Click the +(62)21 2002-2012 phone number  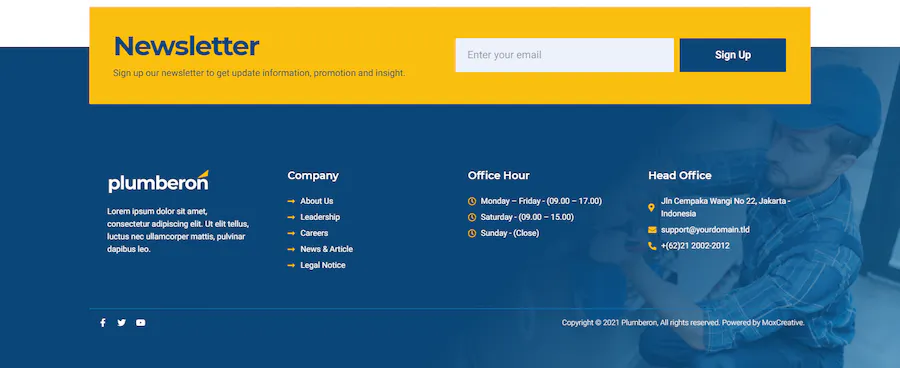point(695,246)
